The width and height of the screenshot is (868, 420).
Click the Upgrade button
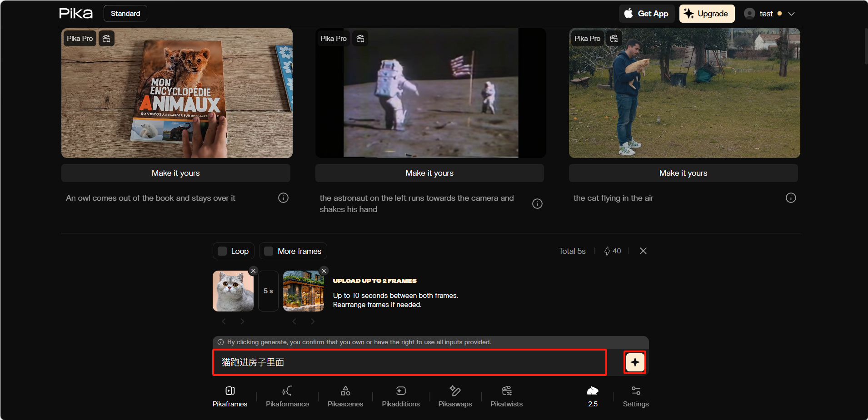(x=707, y=14)
